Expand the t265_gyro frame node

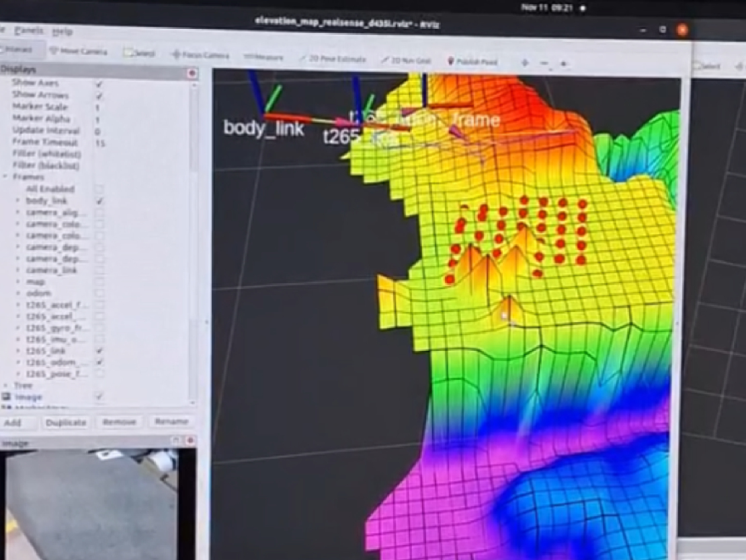(x=18, y=328)
